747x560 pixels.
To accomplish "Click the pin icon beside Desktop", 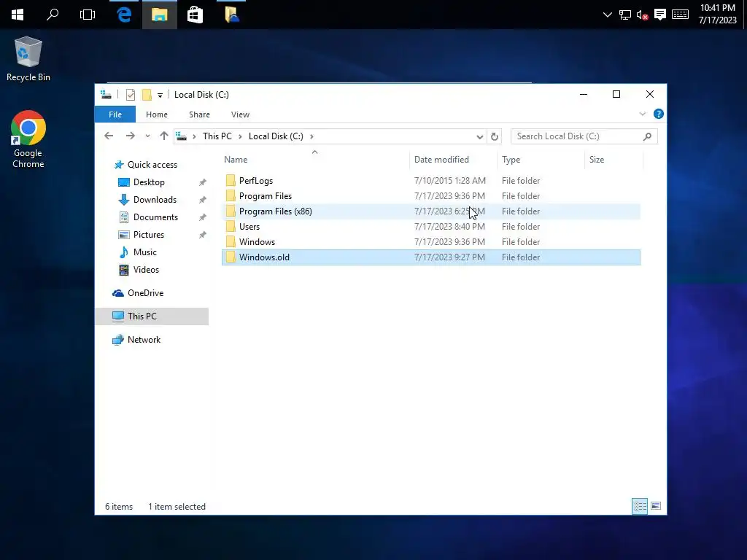I will point(203,182).
